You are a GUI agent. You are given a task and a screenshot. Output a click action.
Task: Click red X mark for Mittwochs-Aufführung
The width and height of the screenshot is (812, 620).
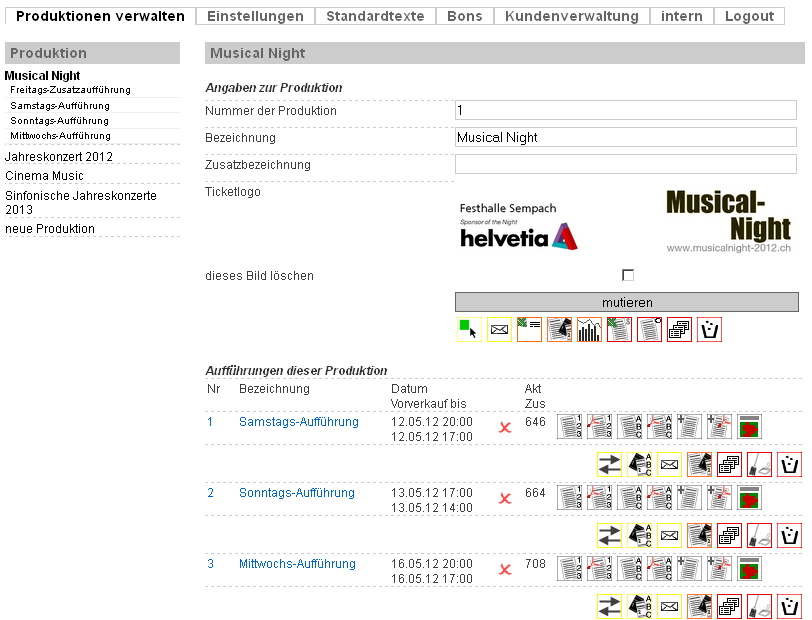point(505,570)
